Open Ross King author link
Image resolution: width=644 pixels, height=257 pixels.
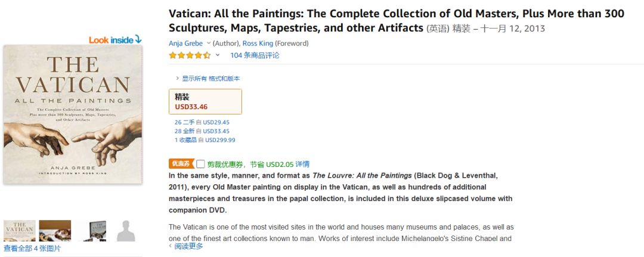click(257, 44)
